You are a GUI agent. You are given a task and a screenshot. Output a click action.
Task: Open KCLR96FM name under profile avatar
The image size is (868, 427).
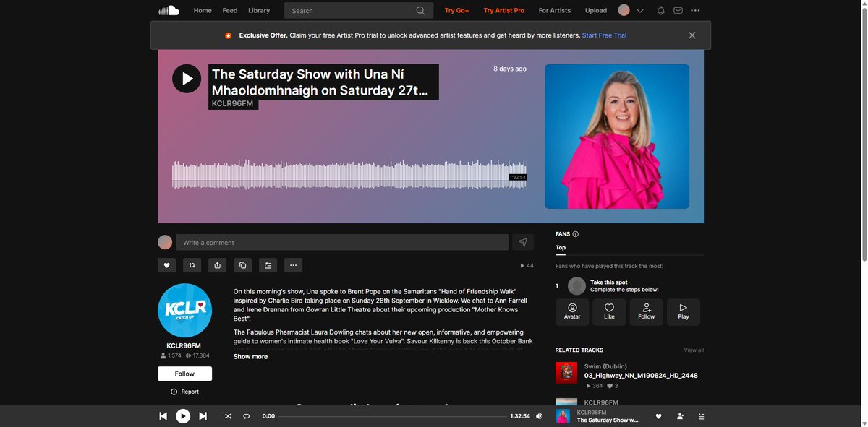pos(184,345)
